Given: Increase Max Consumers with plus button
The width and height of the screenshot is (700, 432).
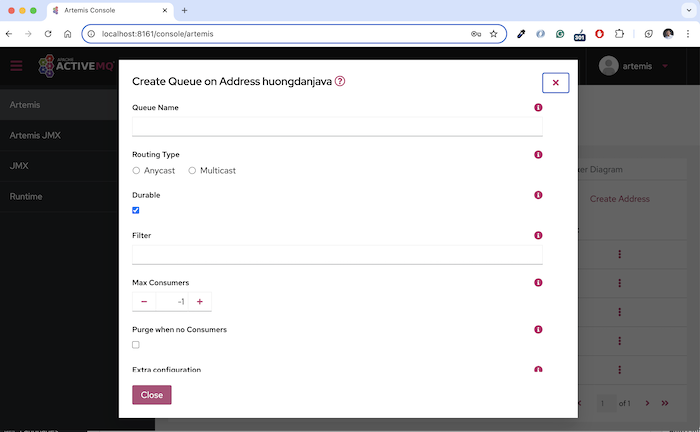Looking at the screenshot, I should pos(200,302).
